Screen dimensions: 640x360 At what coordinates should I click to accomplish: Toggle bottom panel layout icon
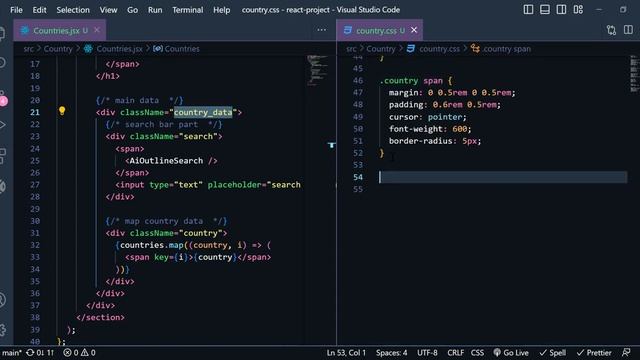pyautogui.click(x=545, y=9)
